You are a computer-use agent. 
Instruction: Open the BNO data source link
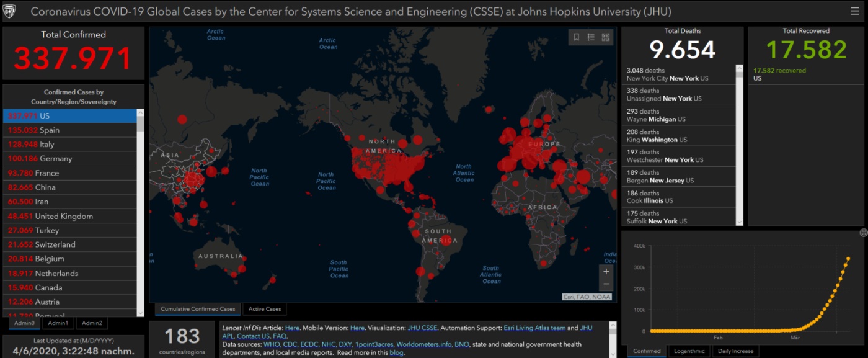[462, 344]
